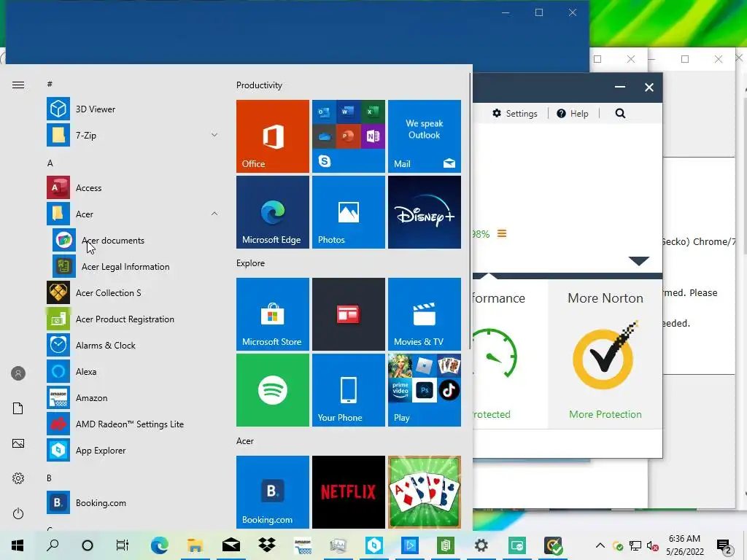Click the B section header
Viewport: 747px width, 560px height.
pyautogui.click(x=49, y=478)
